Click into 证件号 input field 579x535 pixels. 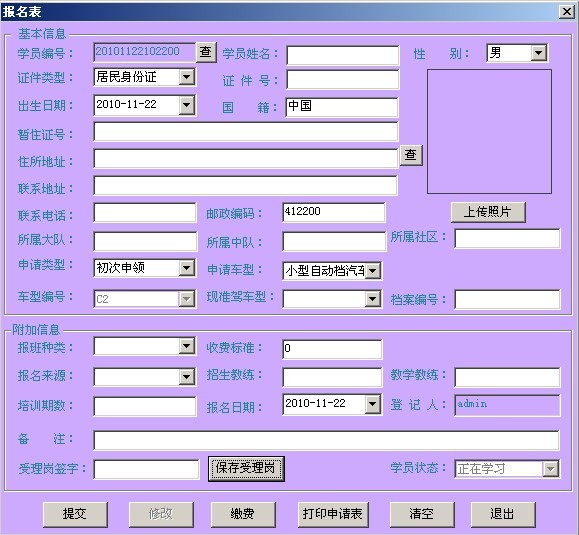pyautogui.click(x=343, y=80)
